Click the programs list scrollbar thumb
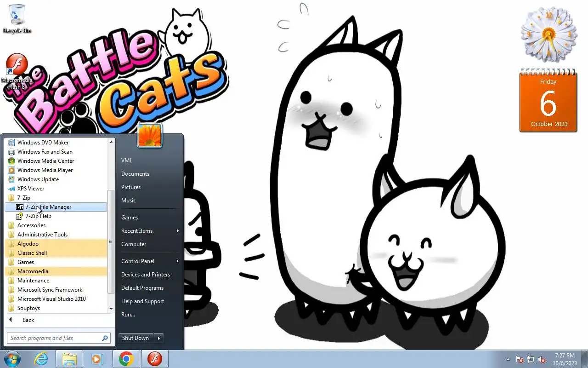Screen dimensions: 588x368 click(111, 241)
